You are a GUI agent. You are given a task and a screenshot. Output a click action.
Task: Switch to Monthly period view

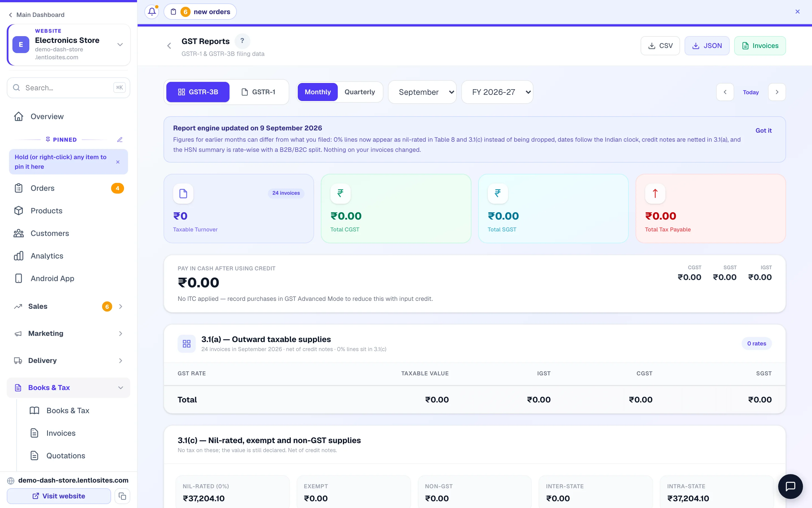317,92
